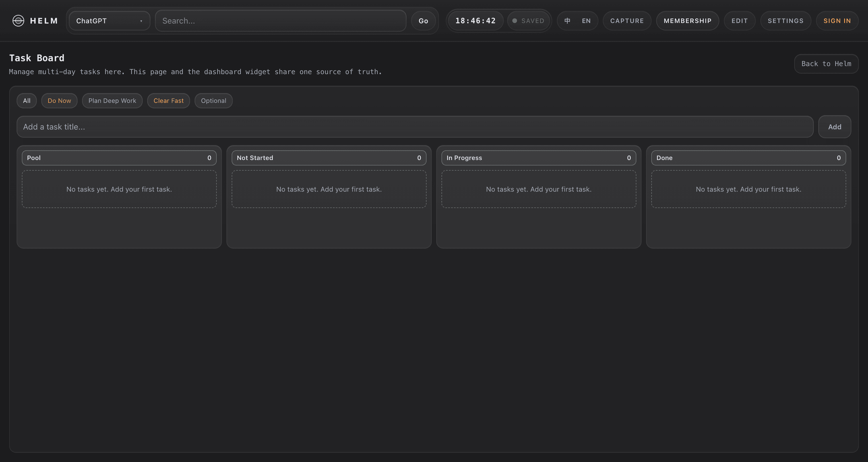This screenshot has height=462, width=868.
Task: Open the CAPTURE tool
Action: click(627, 21)
